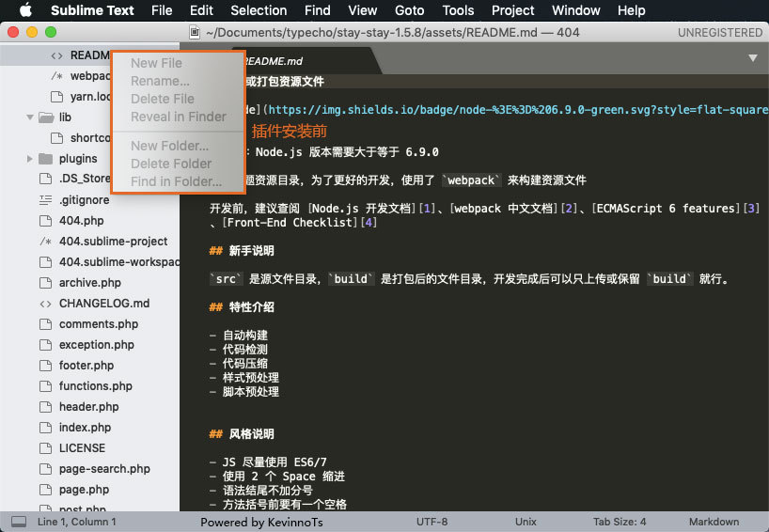Viewport: 769px width, 532px height.
Task: Choose Find in Folder... in context menu
Action: point(179,181)
